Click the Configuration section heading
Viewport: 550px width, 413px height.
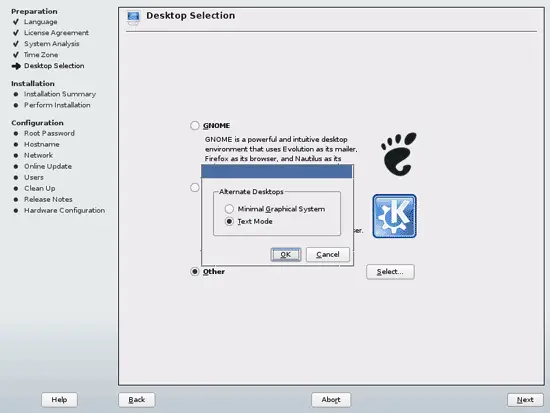click(38, 123)
